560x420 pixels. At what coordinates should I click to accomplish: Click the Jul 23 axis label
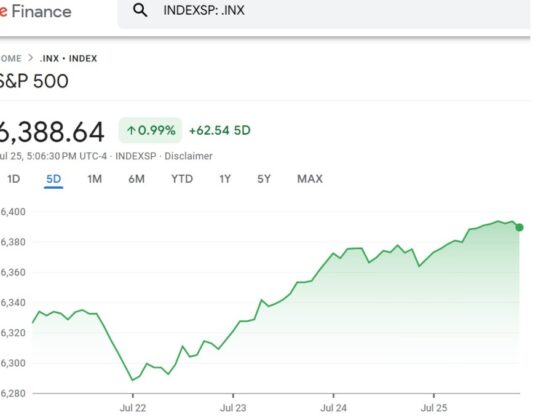[233, 408]
